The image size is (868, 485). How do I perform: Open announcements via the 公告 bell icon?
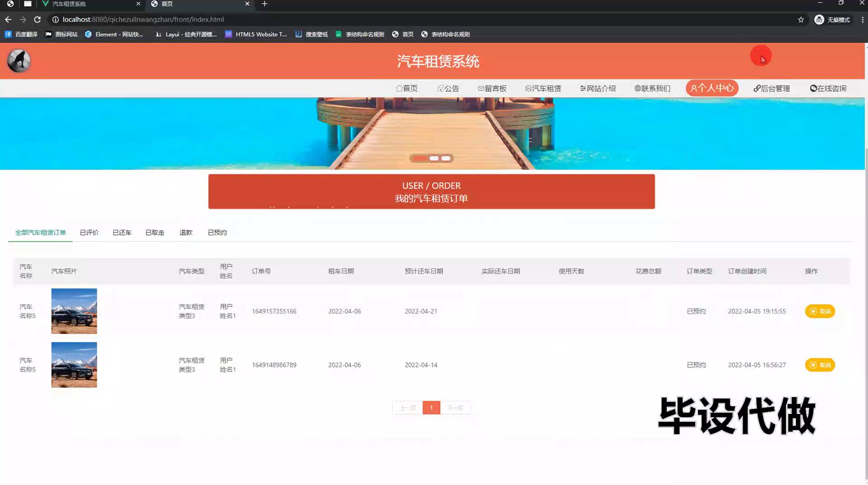click(x=441, y=88)
